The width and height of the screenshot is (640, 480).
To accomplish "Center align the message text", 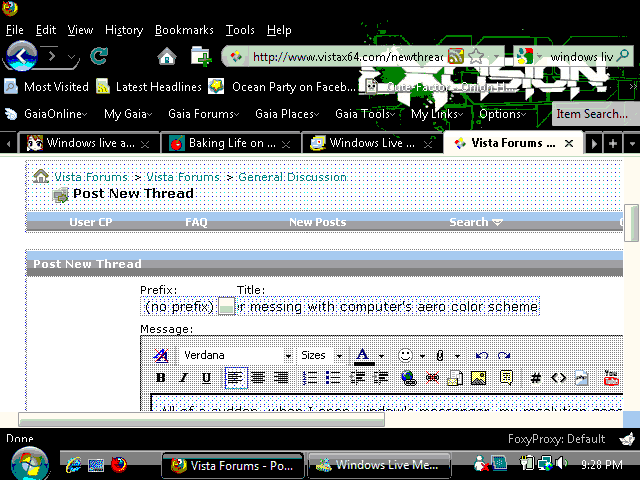I will [x=258, y=378].
